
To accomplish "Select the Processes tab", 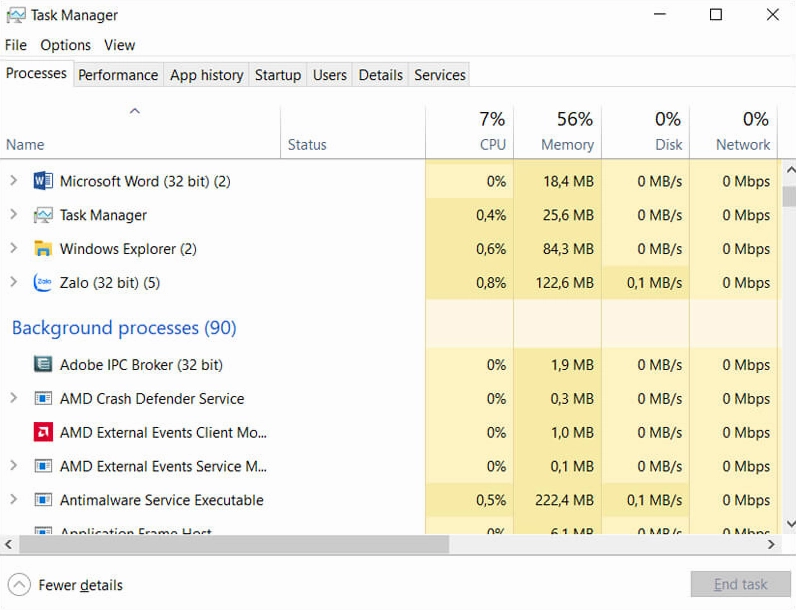I will (x=37, y=73).
